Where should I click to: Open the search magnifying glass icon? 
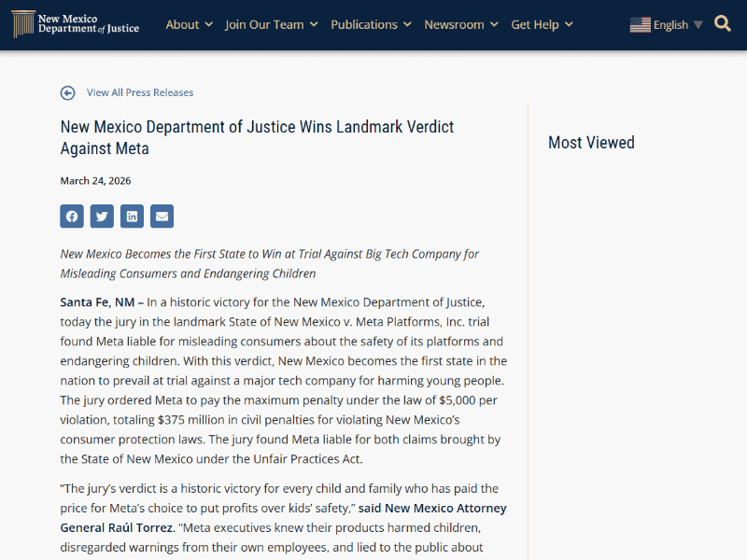click(722, 22)
